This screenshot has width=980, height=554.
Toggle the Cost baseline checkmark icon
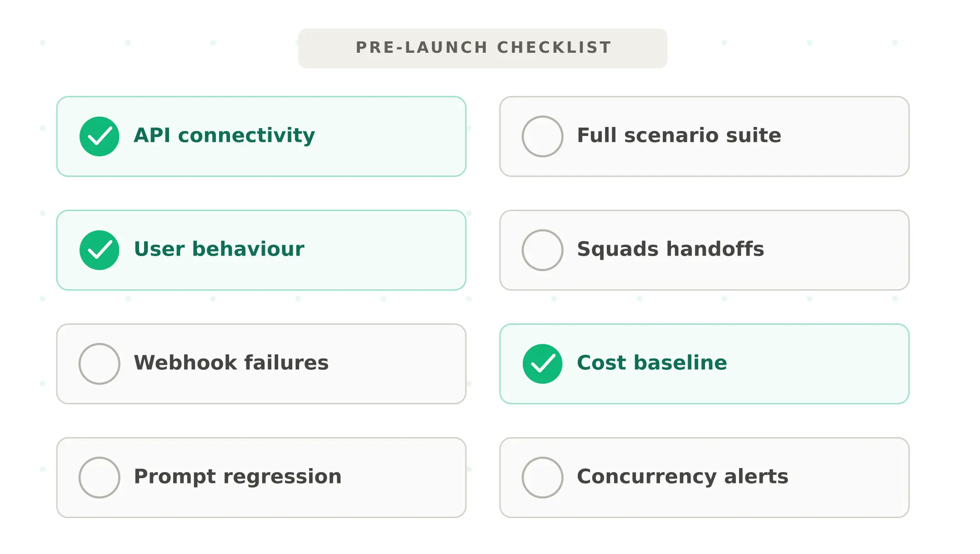pos(542,364)
